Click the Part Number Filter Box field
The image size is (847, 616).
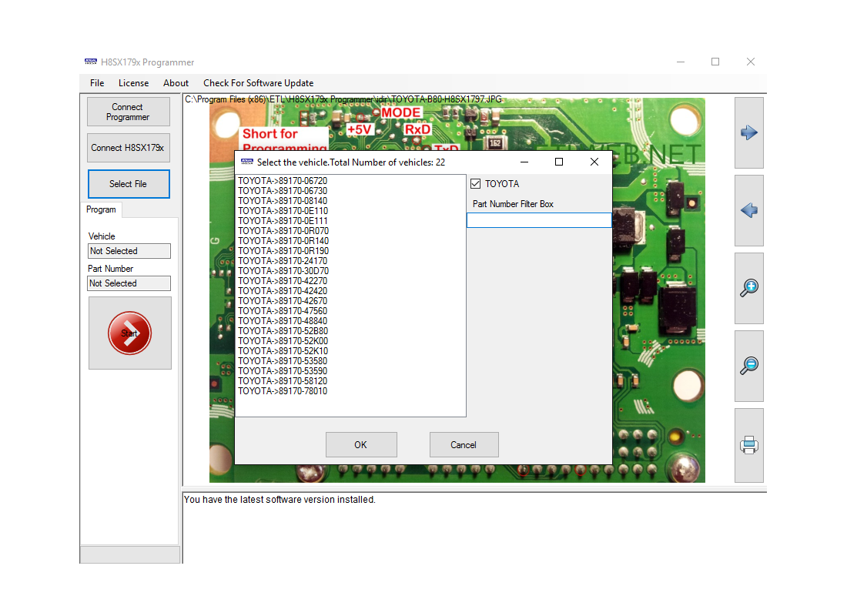(x=539, y=220)
